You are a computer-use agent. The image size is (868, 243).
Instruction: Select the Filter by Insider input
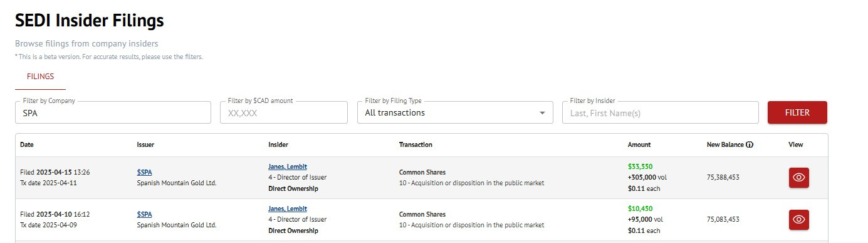(x=661, y=112)
